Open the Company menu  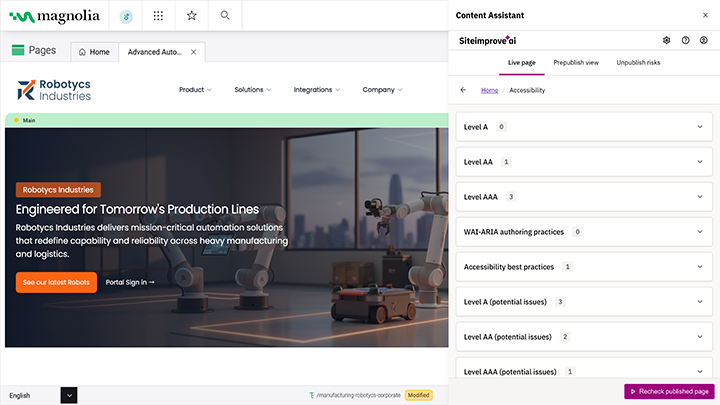[382, 90]
